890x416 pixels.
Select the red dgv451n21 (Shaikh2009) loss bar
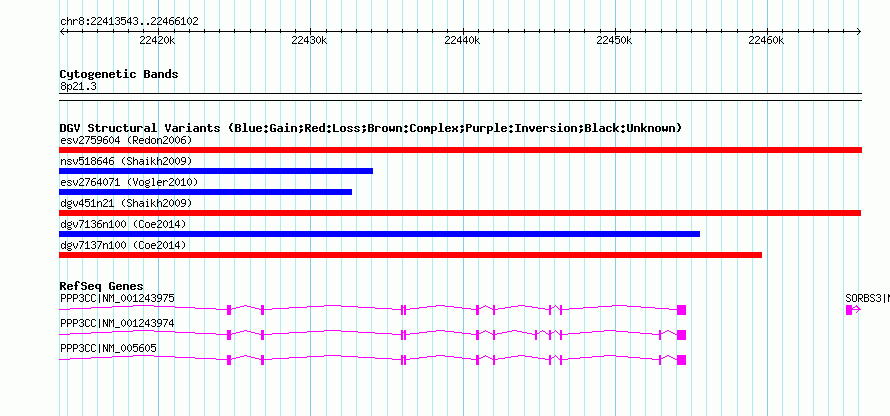point(460,213)
